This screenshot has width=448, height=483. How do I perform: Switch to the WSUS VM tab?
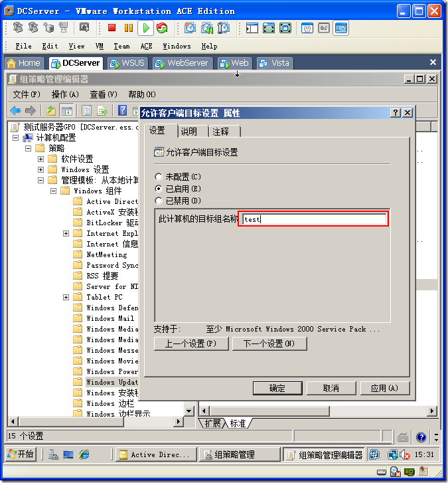[x=127, y=64]
